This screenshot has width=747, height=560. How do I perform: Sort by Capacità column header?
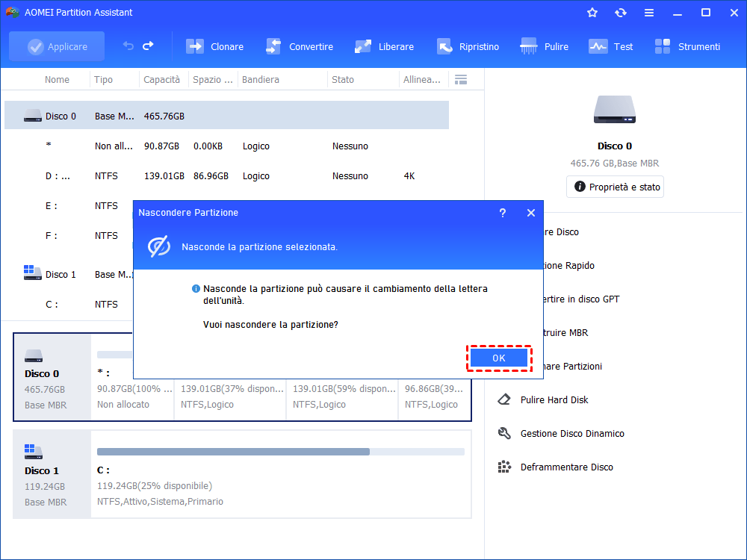[161, 80]
